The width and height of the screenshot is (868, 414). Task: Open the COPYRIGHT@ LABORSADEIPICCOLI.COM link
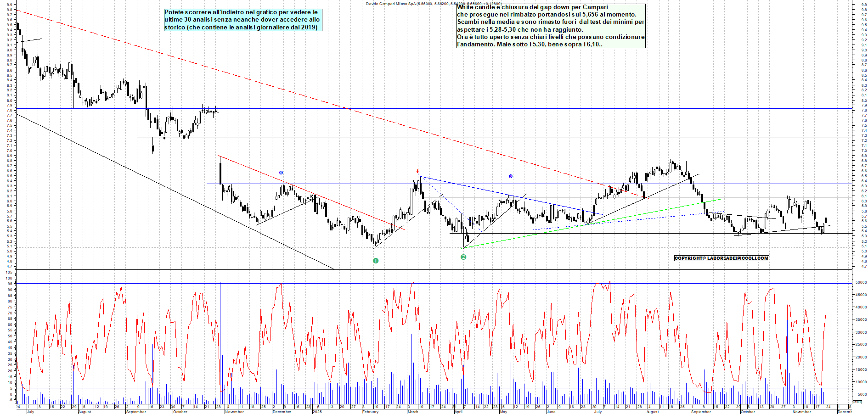pyautogui.click(x=721, y=258)
